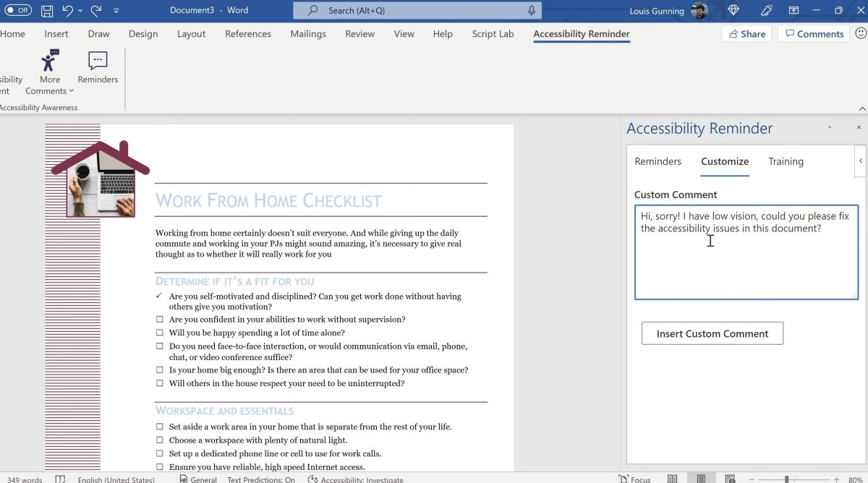868x483 pixels.
Task: Click the General sensitivity label in status bar
Action: [198, 479]
